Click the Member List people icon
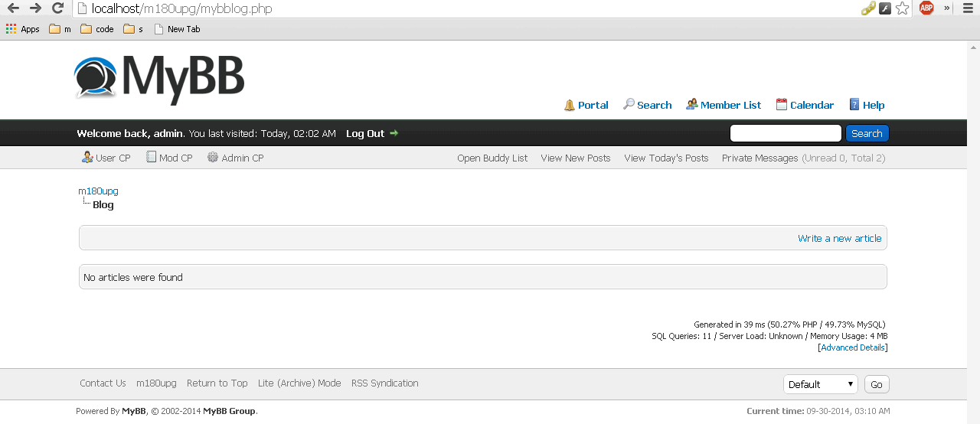This screenshot has width=980, height=424. point(691,105)
